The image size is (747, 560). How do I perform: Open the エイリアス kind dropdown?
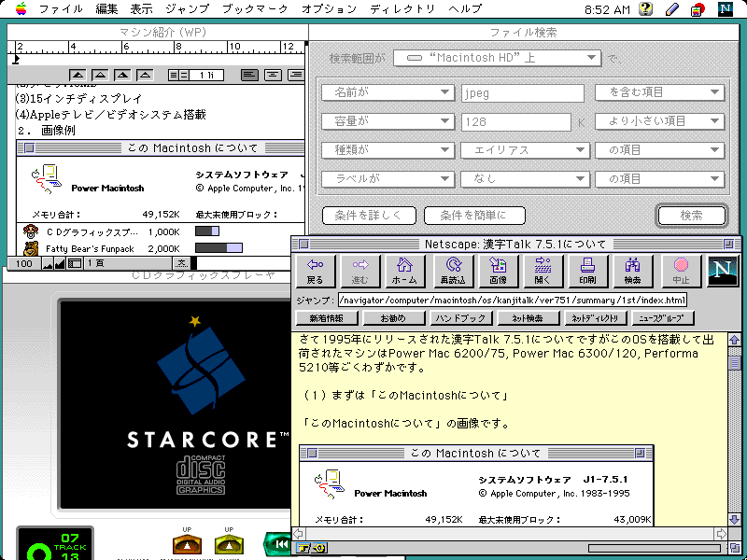(x=525, y=150)
